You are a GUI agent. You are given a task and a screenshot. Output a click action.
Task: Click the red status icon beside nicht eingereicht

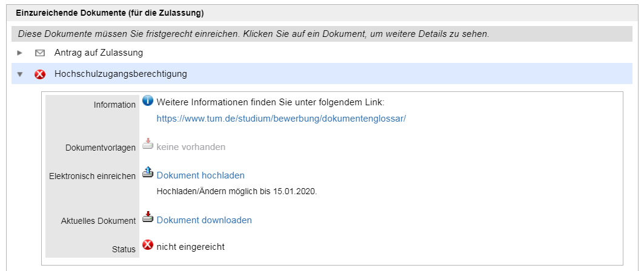pos(148,246)
